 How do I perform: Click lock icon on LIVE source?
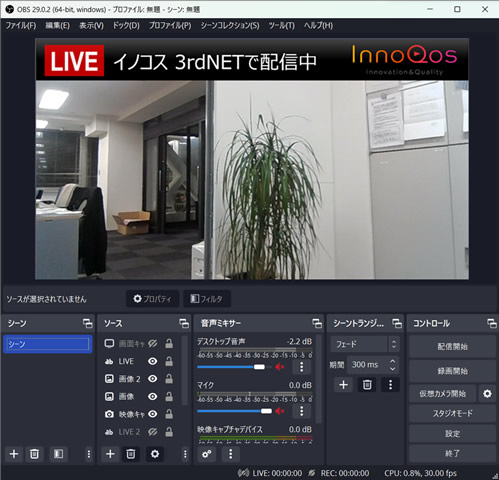(x=169, y=361)
